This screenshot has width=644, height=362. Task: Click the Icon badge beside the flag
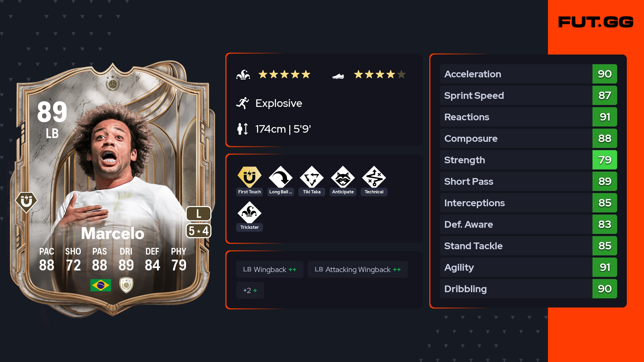126,285
